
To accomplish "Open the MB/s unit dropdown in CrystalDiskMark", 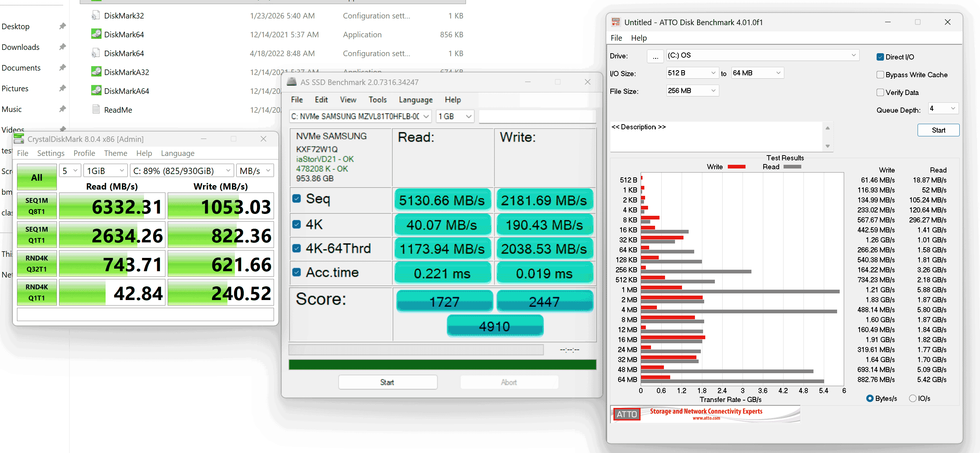I will point(255,171).
